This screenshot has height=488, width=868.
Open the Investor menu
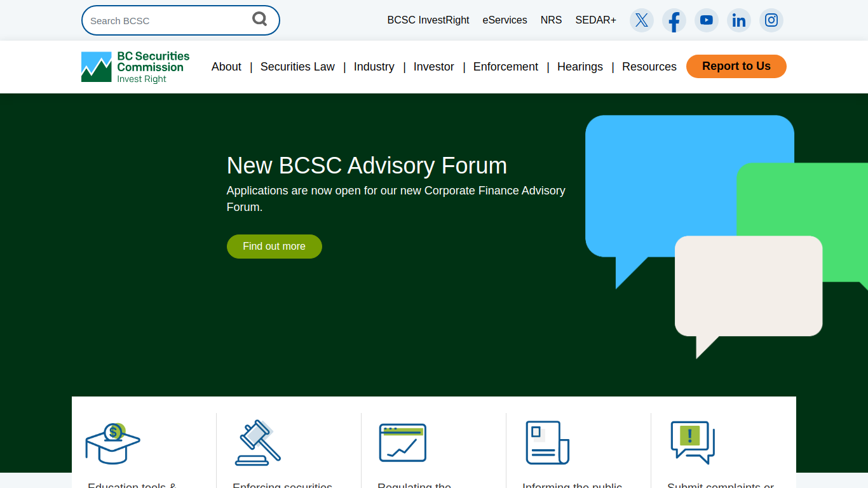click(433, 67)
